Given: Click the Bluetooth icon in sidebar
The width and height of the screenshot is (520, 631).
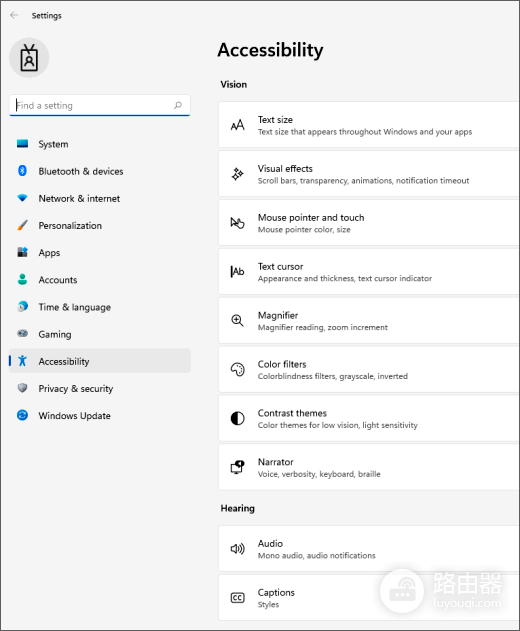Looking at the screenshot, I should 23,171.
